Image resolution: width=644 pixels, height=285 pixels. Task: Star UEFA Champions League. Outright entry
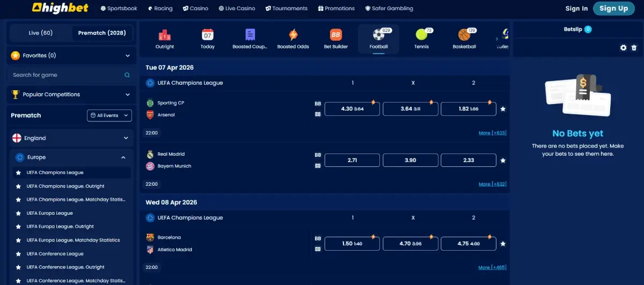pyautogui.click(x=19, y=186)
